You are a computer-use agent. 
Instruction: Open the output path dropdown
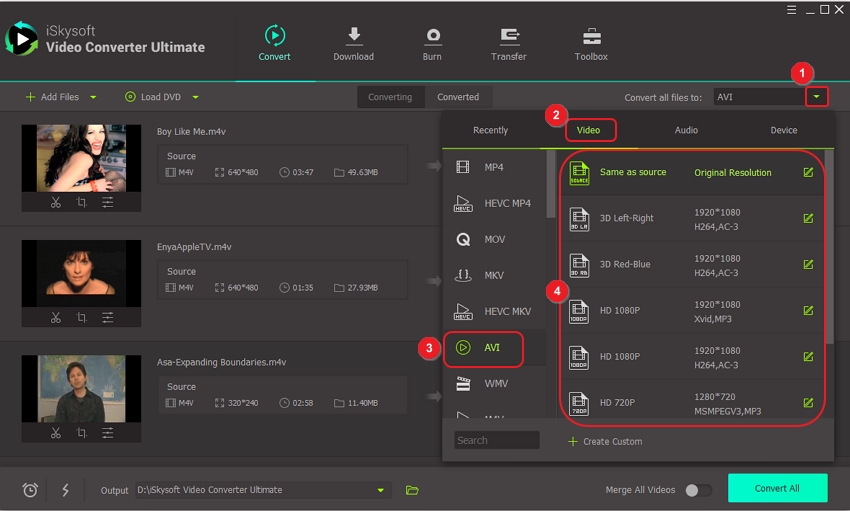(380, 490)
